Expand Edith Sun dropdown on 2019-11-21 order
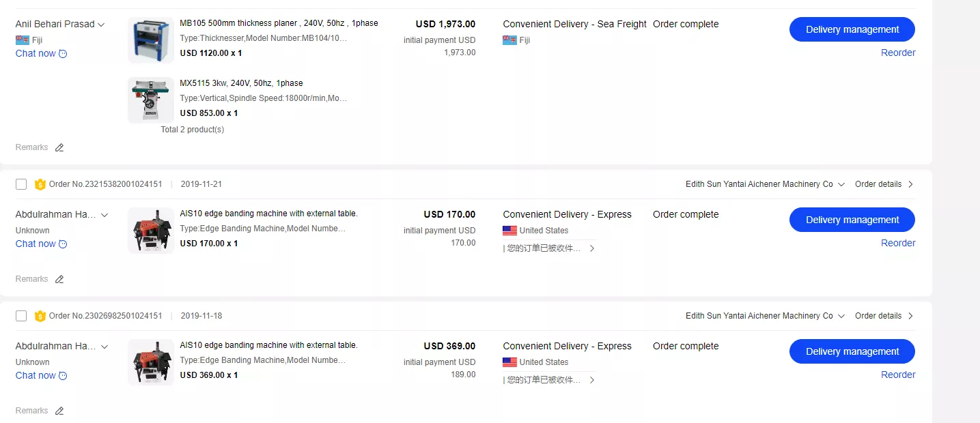This screenshot has width=980, height=423. click(x=841, y=184)
